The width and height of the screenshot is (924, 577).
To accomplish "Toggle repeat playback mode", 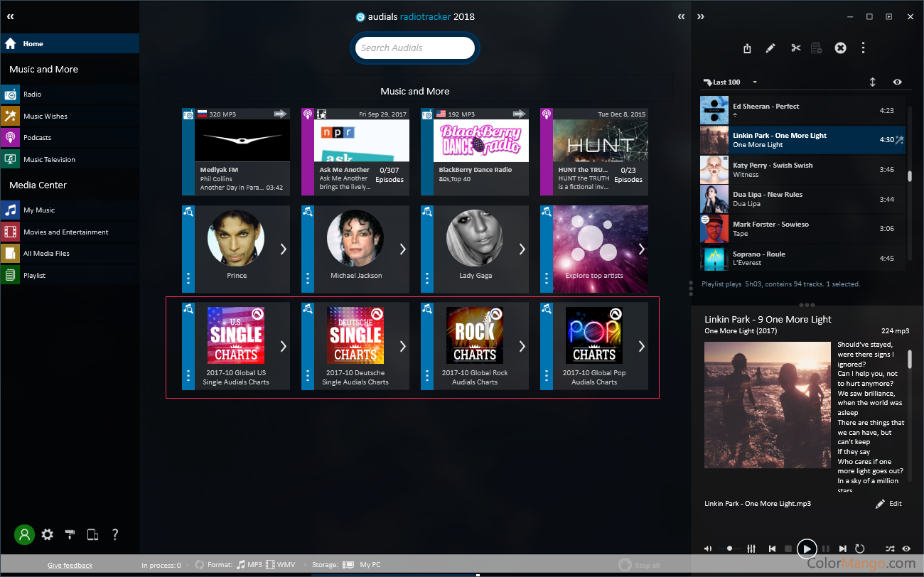I will point(859,549).
